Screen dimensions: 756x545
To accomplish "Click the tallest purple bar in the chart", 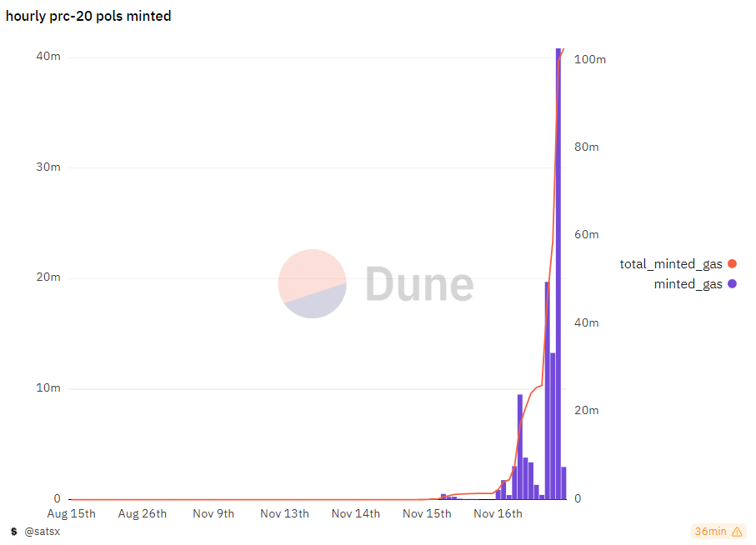I will point(558,275).
